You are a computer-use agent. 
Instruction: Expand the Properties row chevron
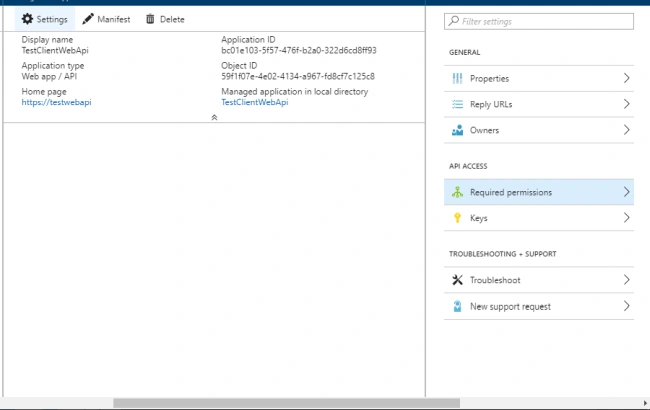pos(626,78)
